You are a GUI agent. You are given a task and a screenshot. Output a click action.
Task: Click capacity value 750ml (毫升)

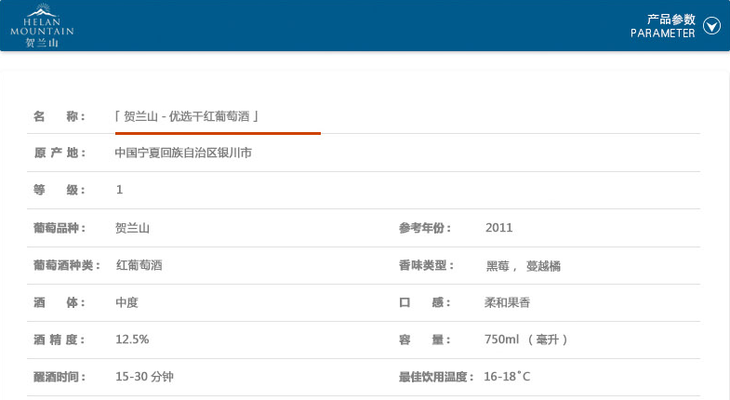click(x=526, y=340)
